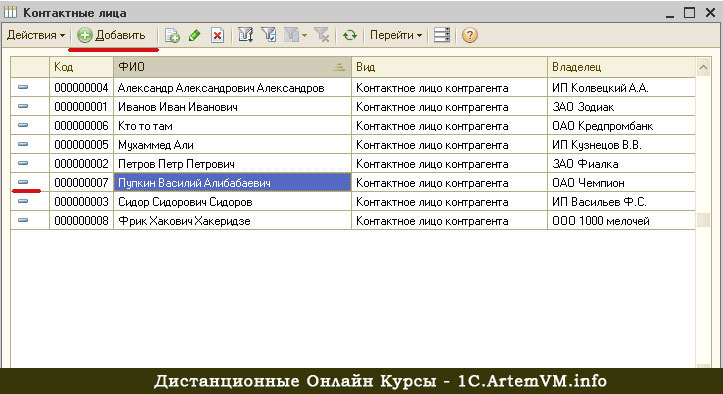This screenshot has height=394, width=723.
Task: Click owner cell ИП Кузнецов В.В.
Action: (622, 144)
